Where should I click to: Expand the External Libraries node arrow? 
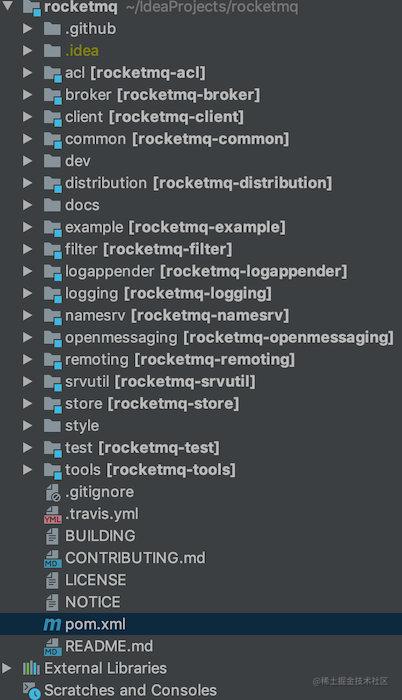(6, 668)
